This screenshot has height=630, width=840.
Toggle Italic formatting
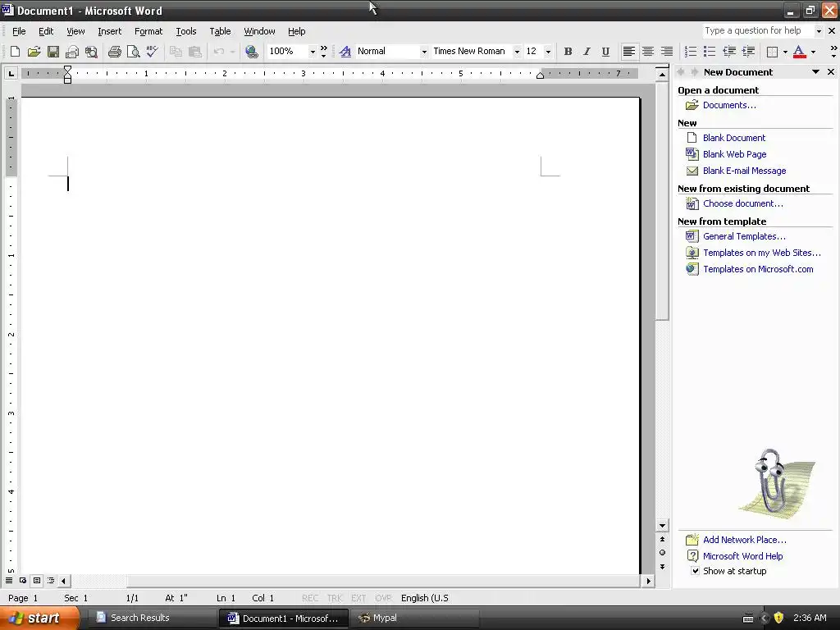tap(587, 52)
